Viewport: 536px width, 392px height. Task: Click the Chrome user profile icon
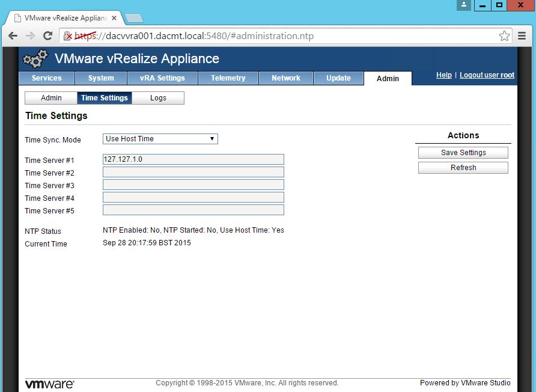point(464,5)
